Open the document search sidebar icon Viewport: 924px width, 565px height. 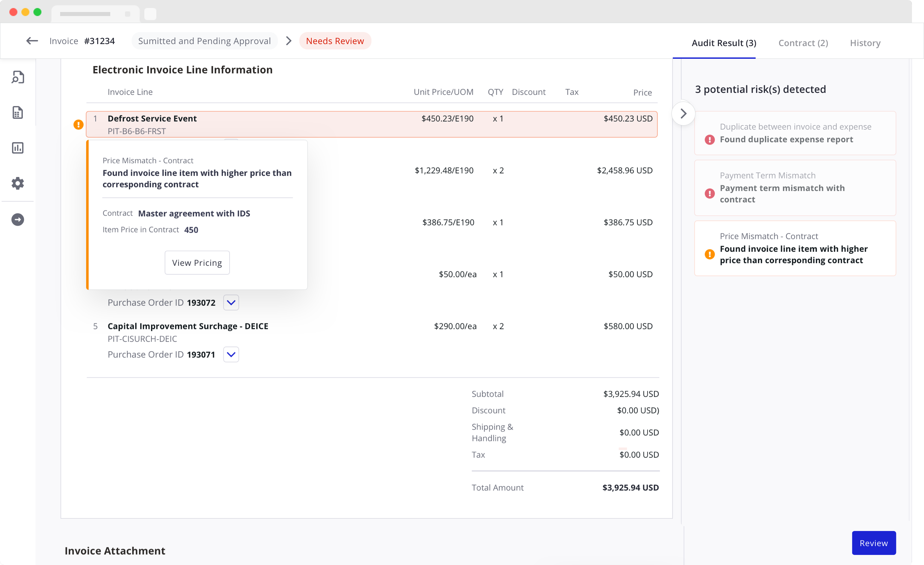18,77
